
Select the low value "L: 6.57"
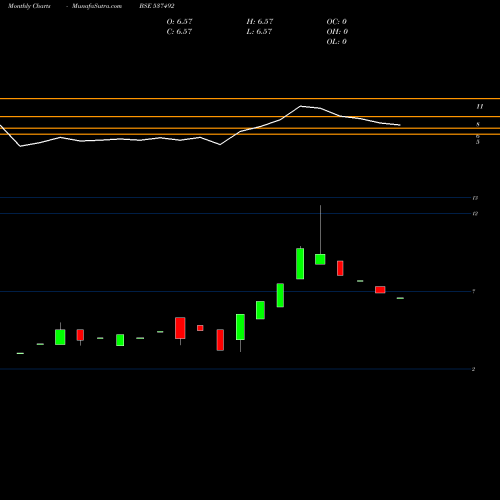tap(259, 31)
